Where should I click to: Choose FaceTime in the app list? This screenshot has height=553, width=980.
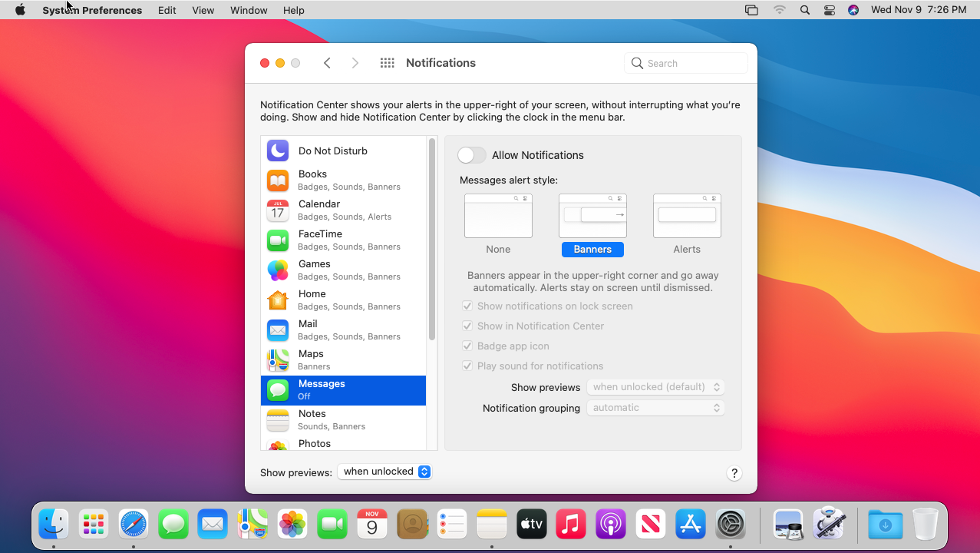click(x=343, y=240)
